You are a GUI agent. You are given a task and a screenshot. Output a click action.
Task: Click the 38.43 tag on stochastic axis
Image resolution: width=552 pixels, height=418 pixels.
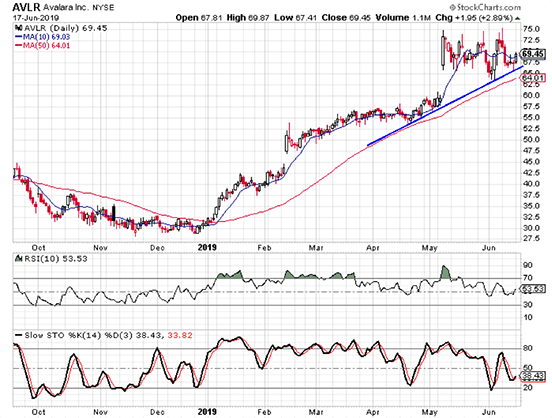[533, 376]
